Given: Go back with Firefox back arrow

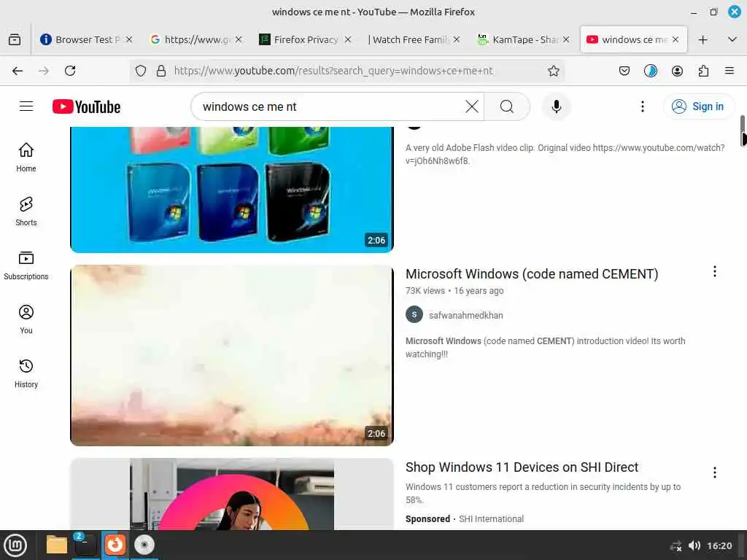Looking at the screenshot, I should click(x=18, y=71).
